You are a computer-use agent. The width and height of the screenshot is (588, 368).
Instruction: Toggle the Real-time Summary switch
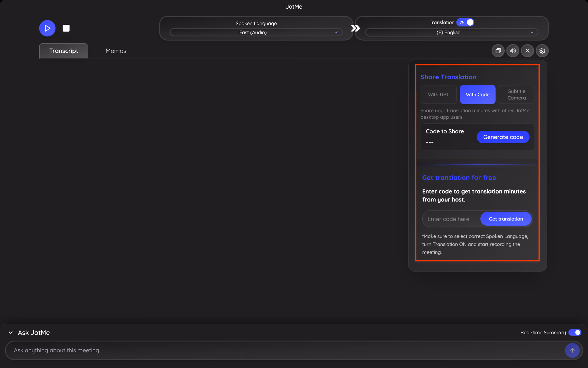pyautogui.click(x=575, y=333)
